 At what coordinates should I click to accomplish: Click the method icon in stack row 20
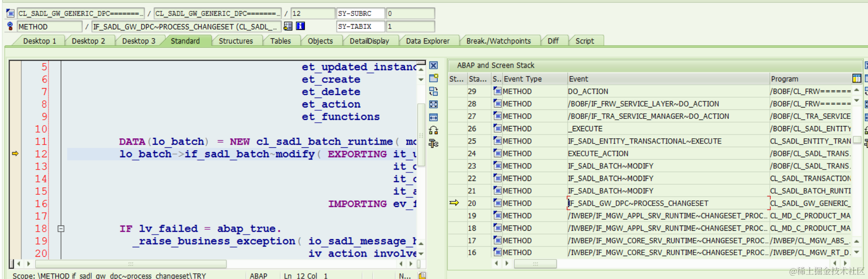point(497,203)
